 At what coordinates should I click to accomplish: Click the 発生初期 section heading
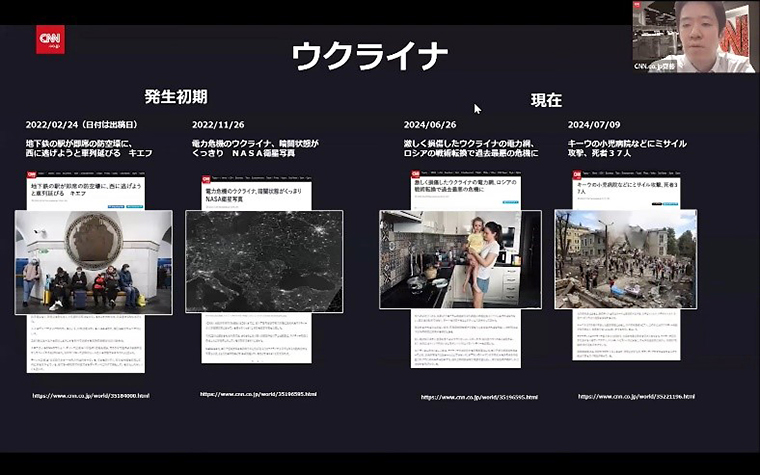pyautogui.click(x=176, y=96)
